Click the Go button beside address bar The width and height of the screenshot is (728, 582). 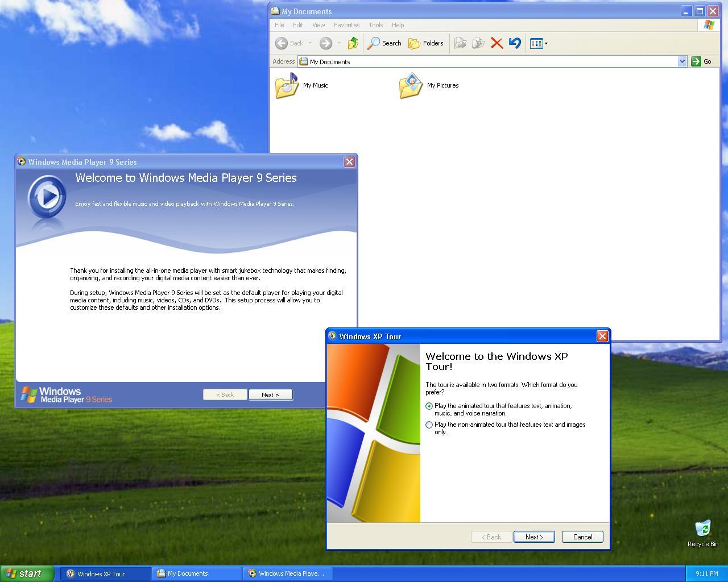tap(701, 61)
